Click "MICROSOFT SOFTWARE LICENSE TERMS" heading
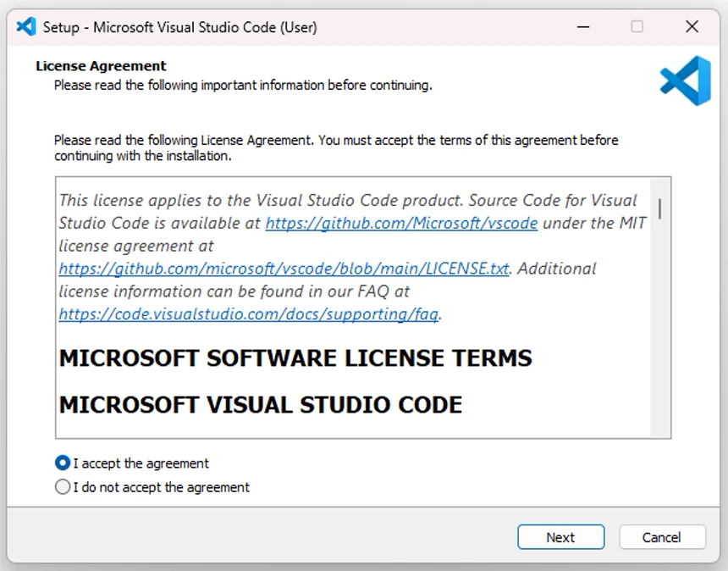 click(x=295, y=358)
